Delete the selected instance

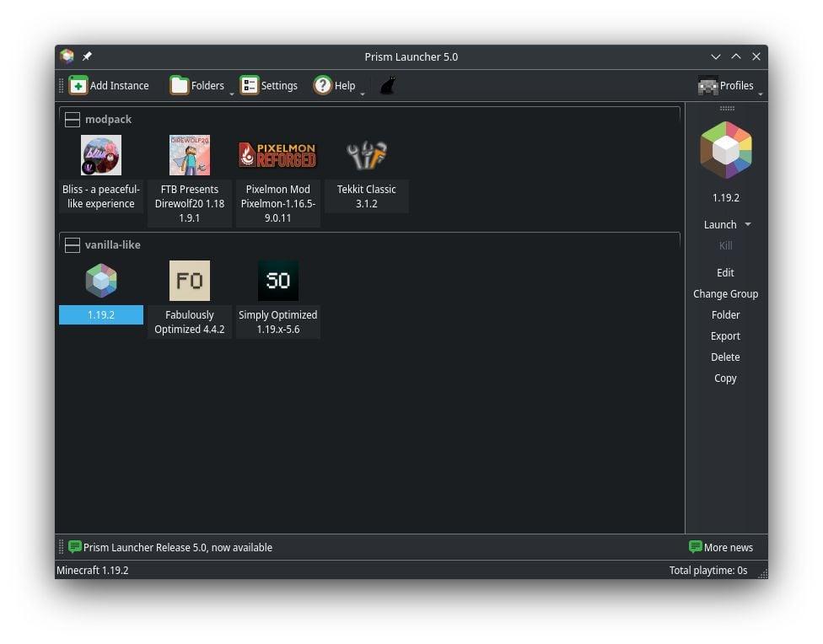[725, 357]
